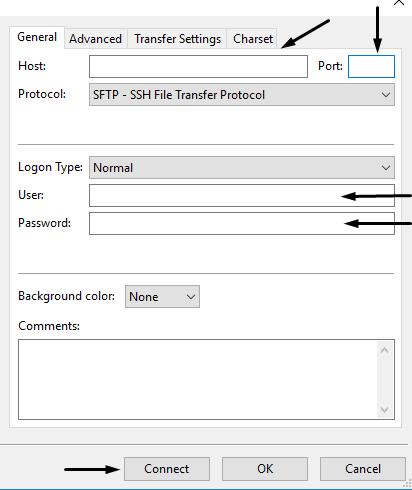The image size is (412, 490).
Task: Expand the Protocol dropdown showing SFTP
Action: tap(242, 95)
